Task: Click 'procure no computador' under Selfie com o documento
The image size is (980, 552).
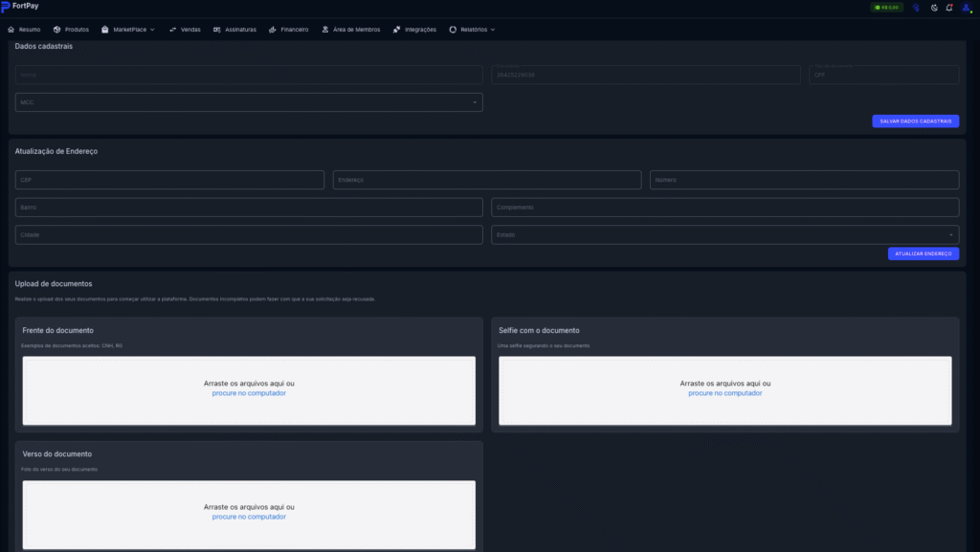Action: [x=724, y=393]
